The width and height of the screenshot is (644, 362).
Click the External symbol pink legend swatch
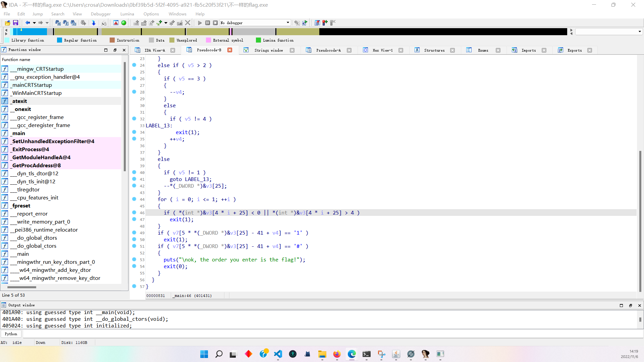tap(208, 40)
